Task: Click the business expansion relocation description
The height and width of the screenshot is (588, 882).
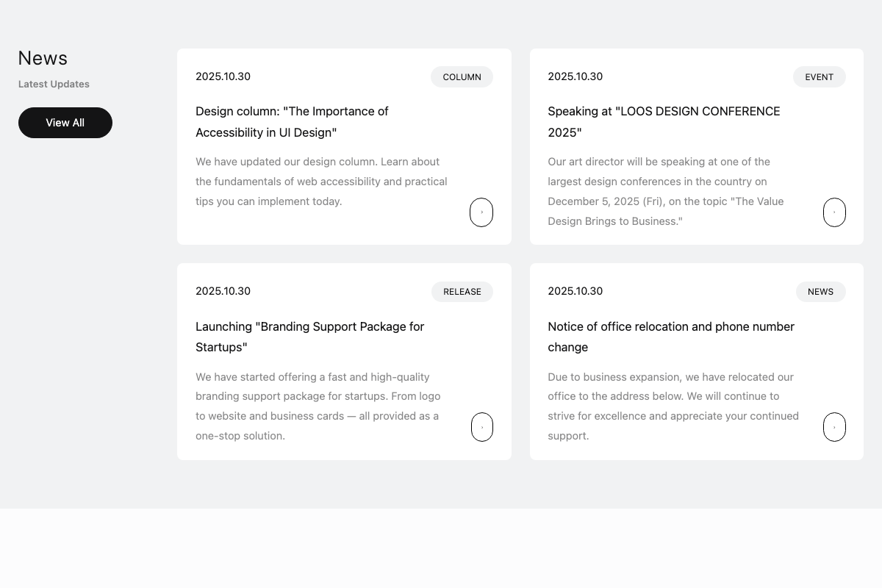Action: 673,406
